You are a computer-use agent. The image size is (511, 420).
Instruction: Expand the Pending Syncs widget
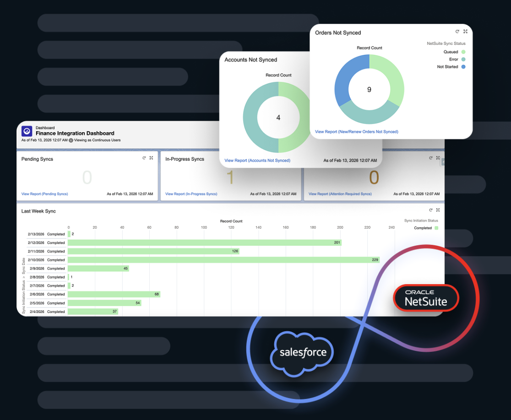[x=151, y=158]
